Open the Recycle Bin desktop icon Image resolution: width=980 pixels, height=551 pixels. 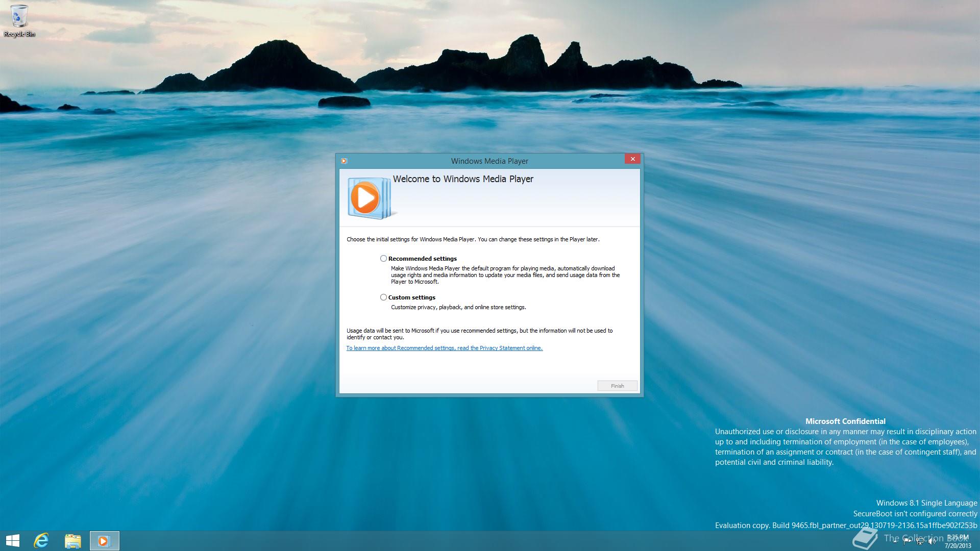(19, 21)
